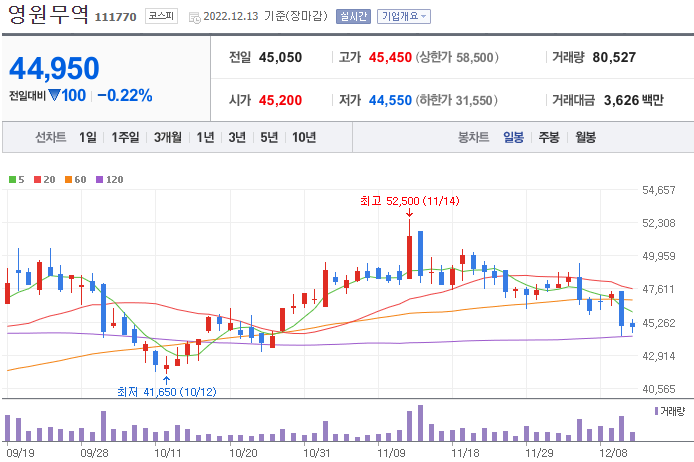Click the orange 60-day moving average swatch

tap(68, 179)
